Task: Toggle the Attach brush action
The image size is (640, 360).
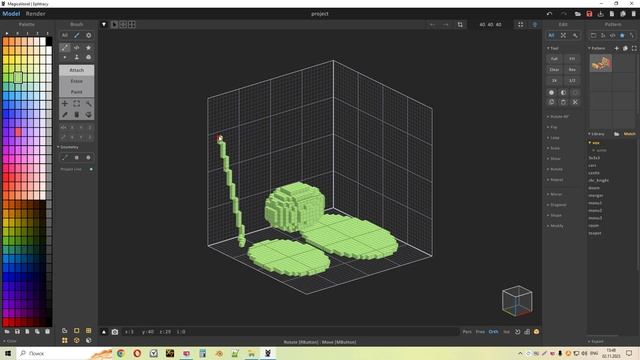Action: coord(76,70)
